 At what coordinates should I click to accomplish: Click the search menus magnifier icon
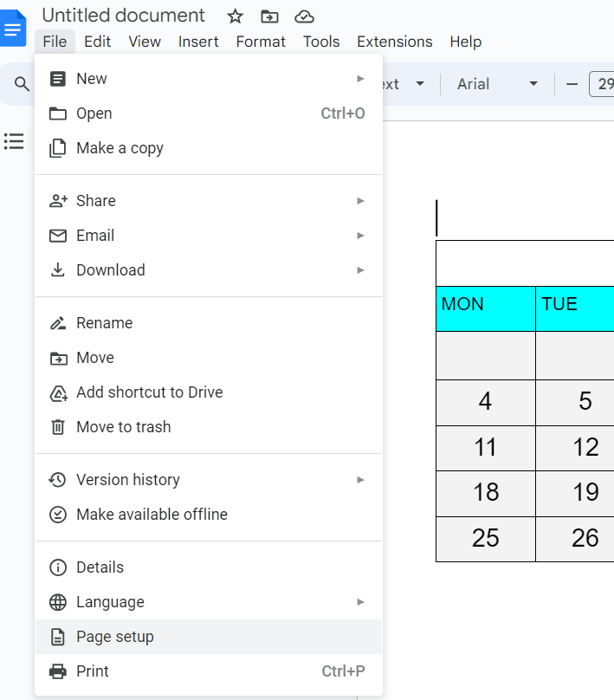[x=22, y=85]
